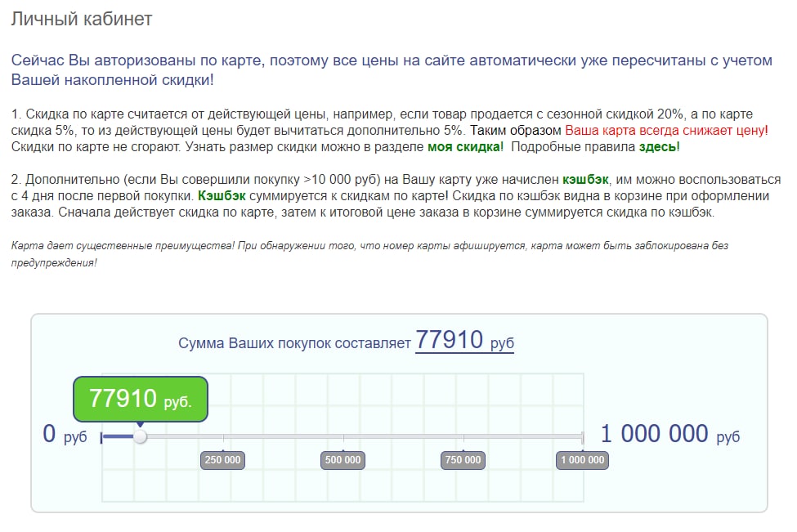
Task: Click the blue 'Сейчас Вы авторизованы по карте' notice
Action: point(392,70)
